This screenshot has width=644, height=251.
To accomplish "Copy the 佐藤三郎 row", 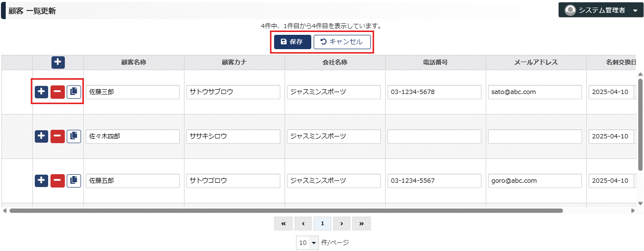I will pos(73,92).
